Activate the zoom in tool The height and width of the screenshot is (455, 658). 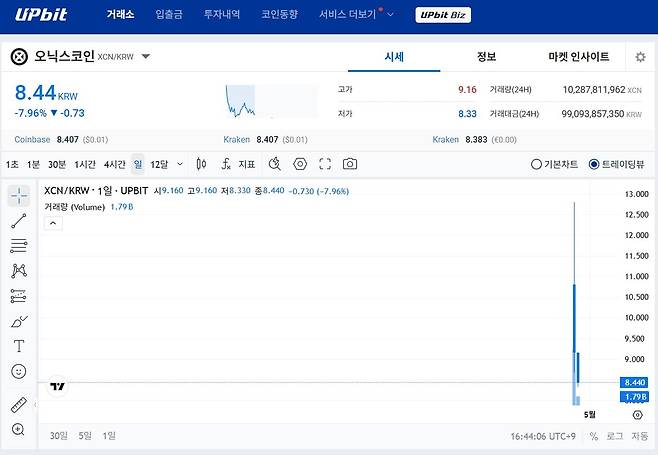(x=18, y=429)
